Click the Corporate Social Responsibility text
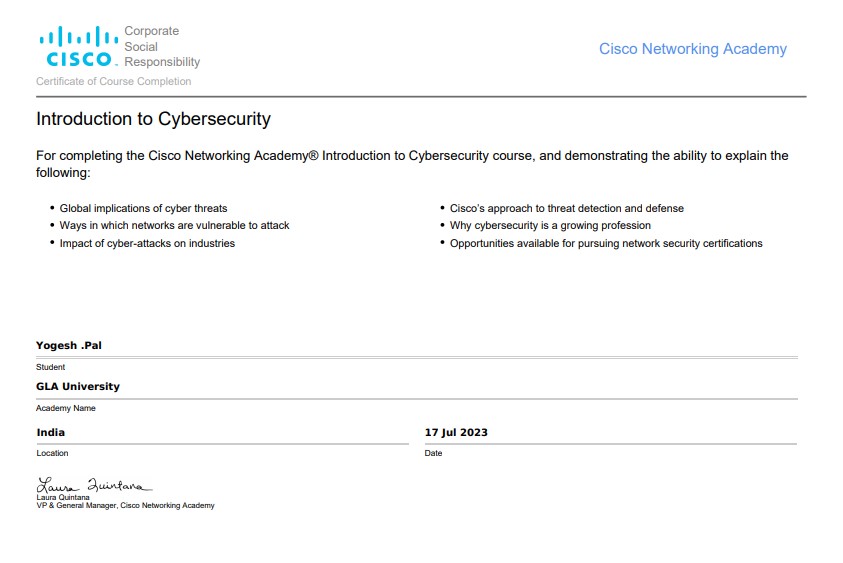This screenshot has height=563, width=843. [161, 47]
